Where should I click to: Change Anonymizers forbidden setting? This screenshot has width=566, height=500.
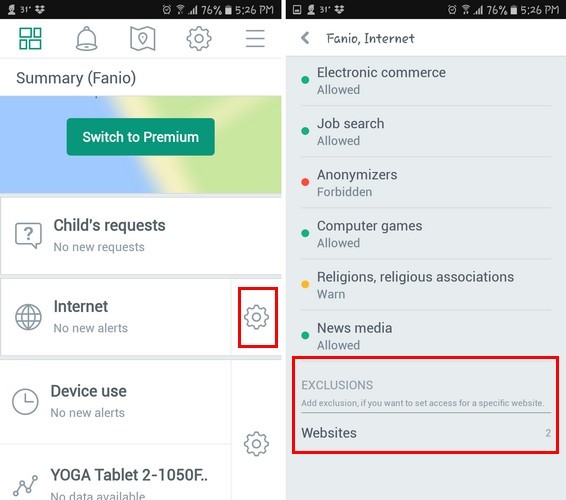[x=426, y=183]
